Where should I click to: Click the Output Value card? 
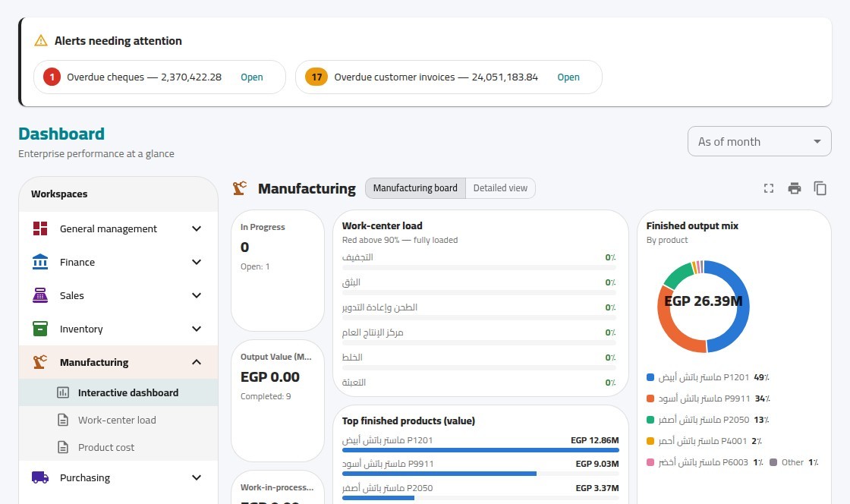pos(278,401)
